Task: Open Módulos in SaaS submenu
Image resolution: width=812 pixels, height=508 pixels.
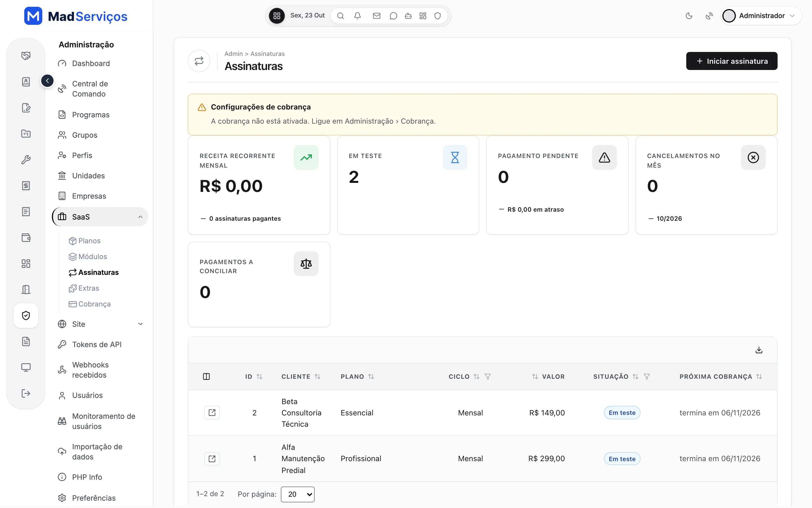Action: tap(88, 257)
